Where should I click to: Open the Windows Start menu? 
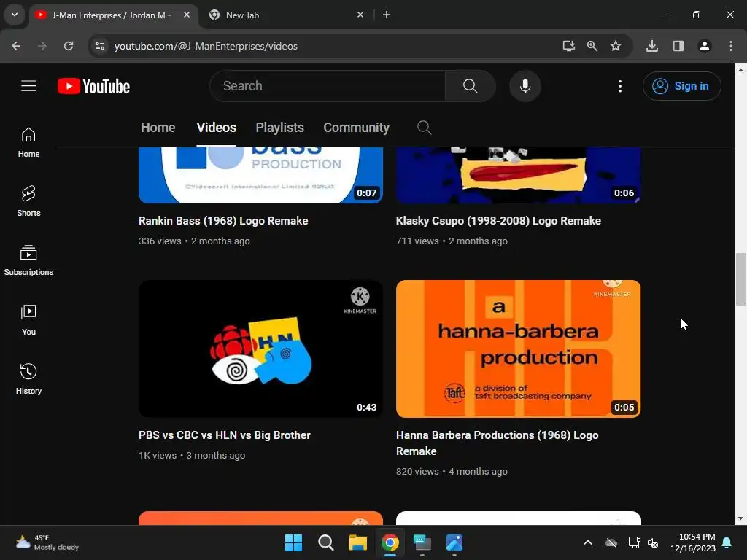point(293,542)
